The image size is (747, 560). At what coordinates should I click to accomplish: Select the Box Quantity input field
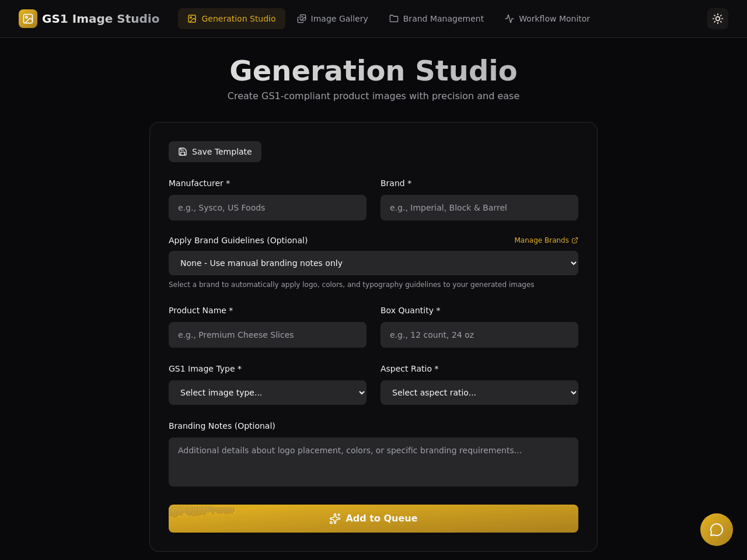click(x=479, y=335)
